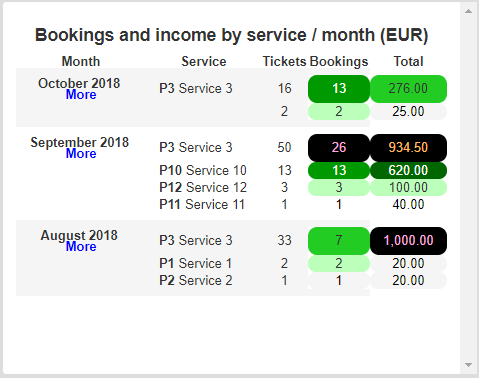Click the 16 tickets cell
Viewport: 479px width, 378px height.
coord(284,89)
